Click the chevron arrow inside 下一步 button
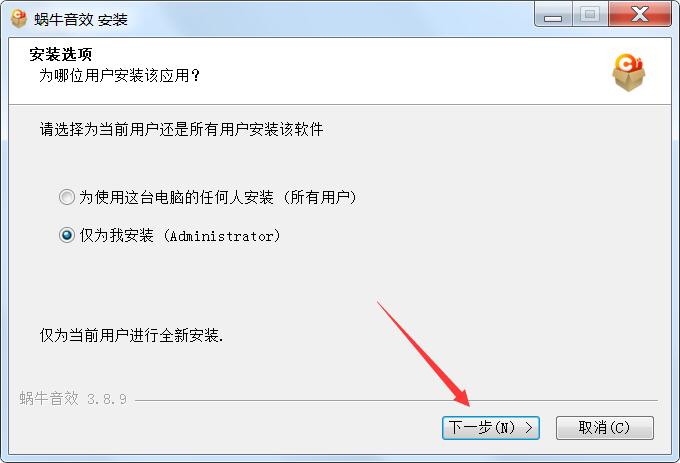680x463 pixels. pyautogui.click(x=528, y=428)
